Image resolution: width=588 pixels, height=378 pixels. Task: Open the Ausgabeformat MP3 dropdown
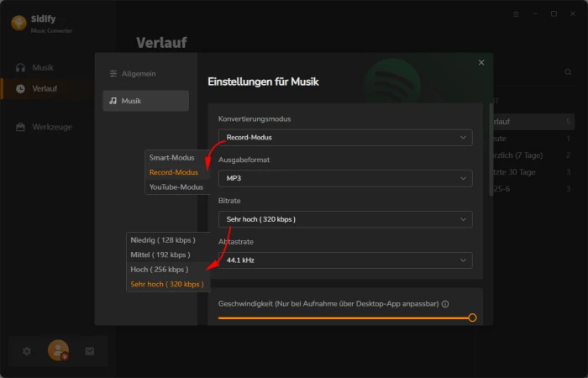coord(345,178)
